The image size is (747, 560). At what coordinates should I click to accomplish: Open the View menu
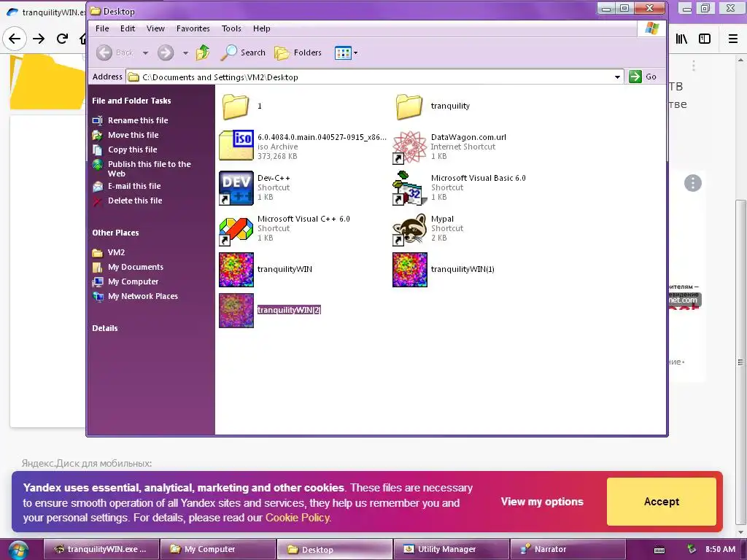155,28
